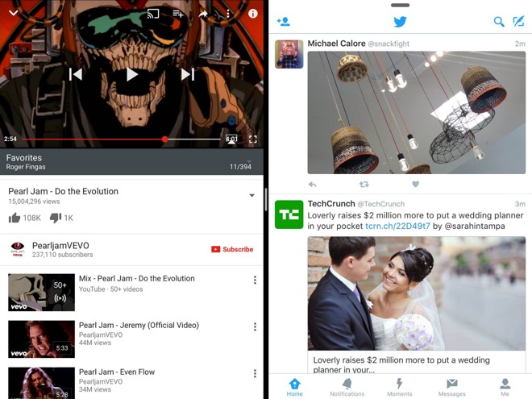Like Michael Calore's tweet
This screenshot has width=532, height=399.
pos(416,185)
